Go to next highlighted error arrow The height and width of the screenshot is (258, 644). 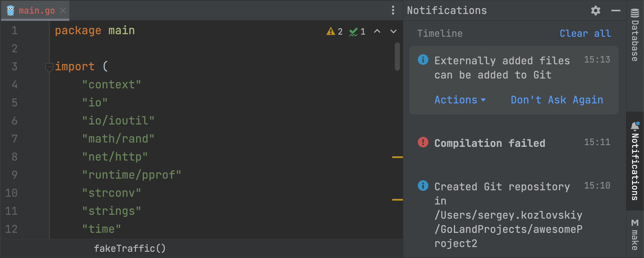pos(393,31)
